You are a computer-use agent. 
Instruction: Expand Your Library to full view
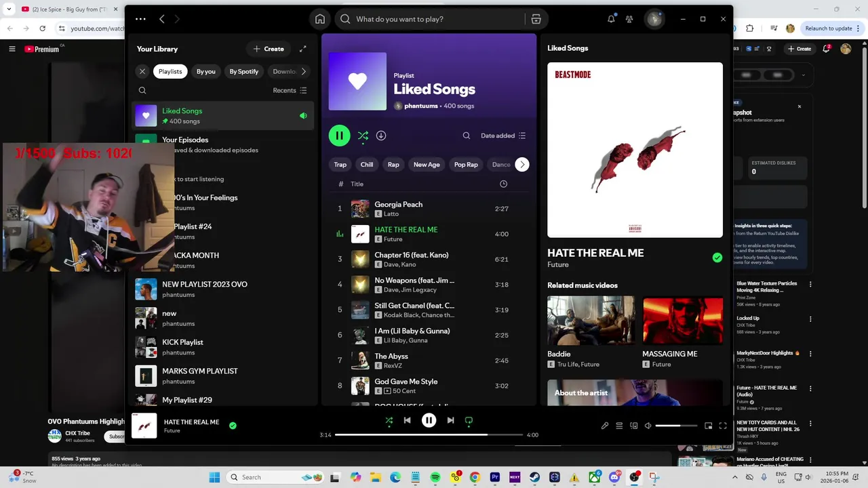(x=303, y=49)
